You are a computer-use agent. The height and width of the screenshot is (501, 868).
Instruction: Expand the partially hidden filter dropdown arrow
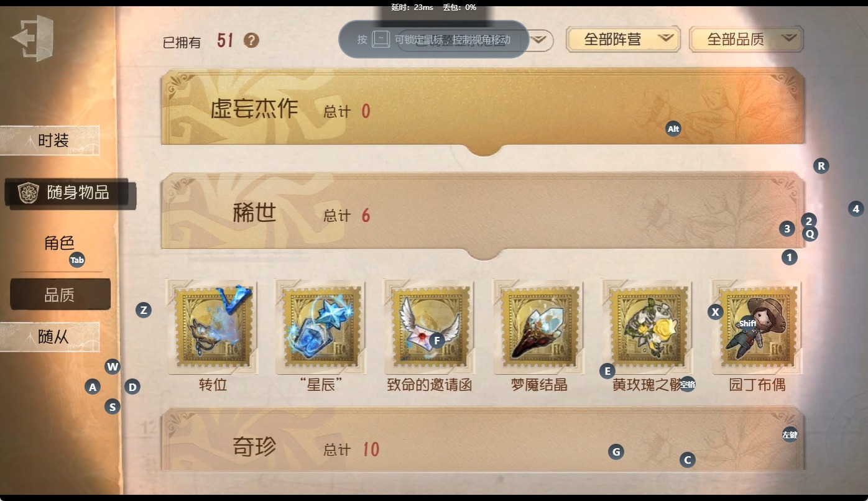541,40
